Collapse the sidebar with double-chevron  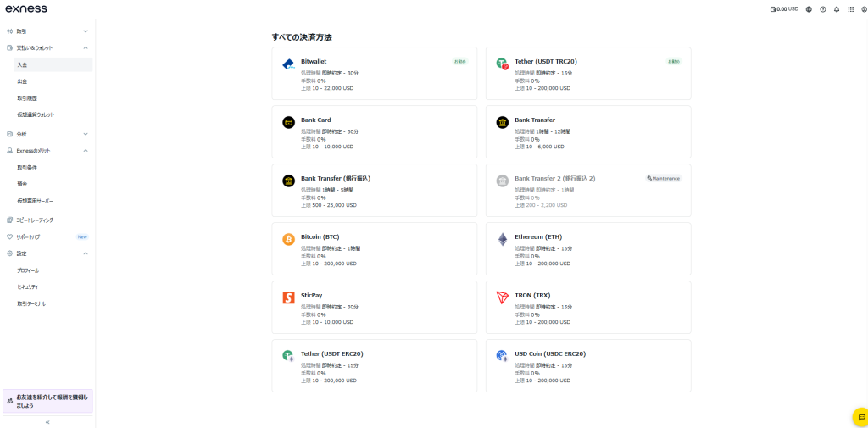(x=47, y=422)
